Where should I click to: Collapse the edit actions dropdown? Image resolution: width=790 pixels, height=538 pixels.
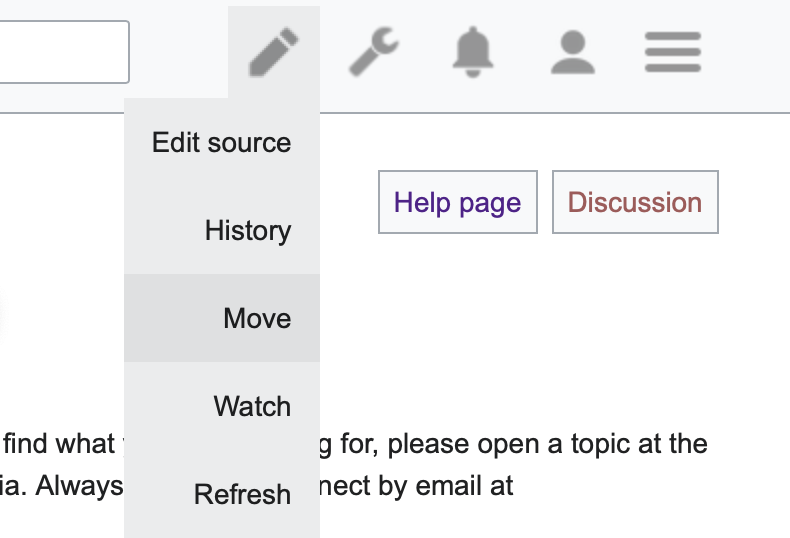pyautogui.click(x=273, y=52)
